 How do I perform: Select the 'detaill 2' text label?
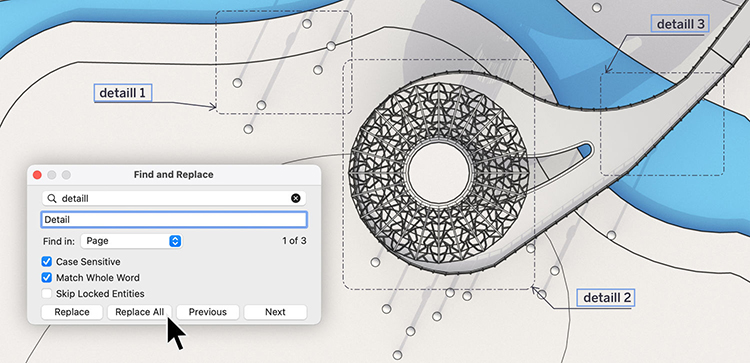(607, 298)
